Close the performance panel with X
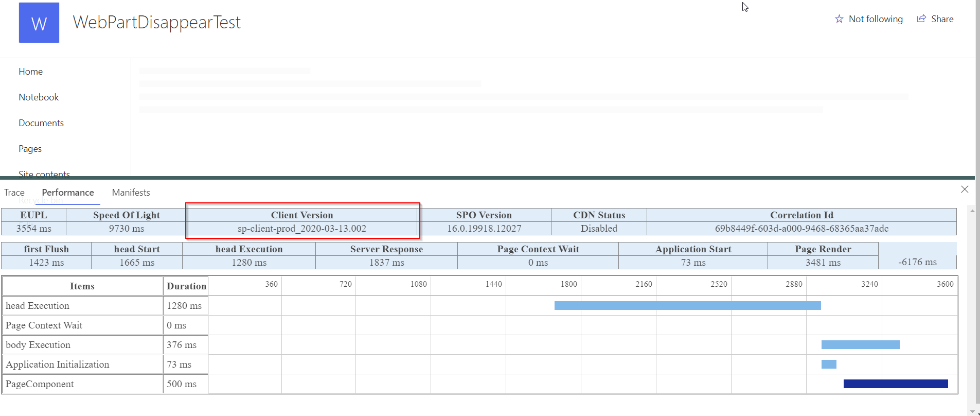 tap(965, 189)
